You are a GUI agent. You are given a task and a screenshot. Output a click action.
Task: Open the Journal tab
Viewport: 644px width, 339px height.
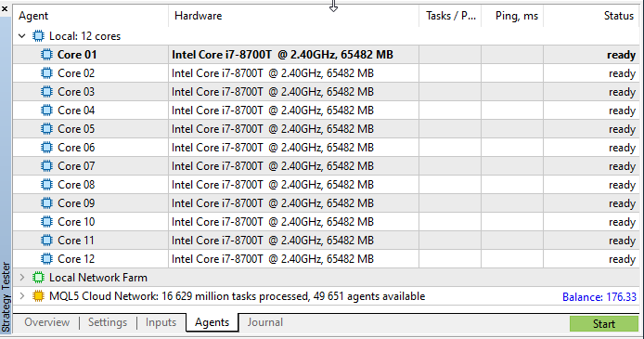(264, 322)
